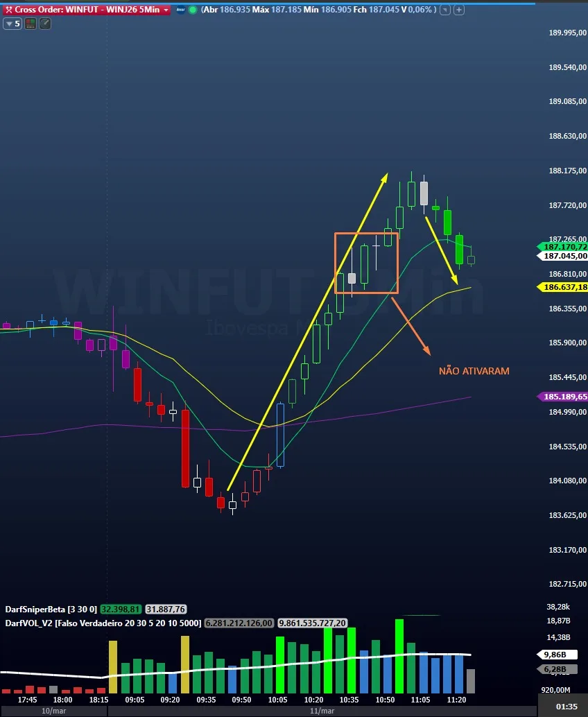
Task: Click the 184.080,00 price axis label
Action: tap(567, 481)
